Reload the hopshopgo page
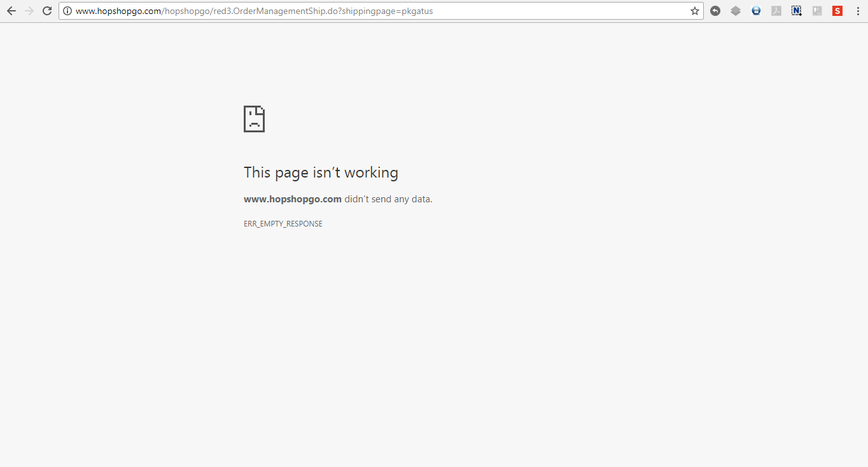 coord(47,11)
